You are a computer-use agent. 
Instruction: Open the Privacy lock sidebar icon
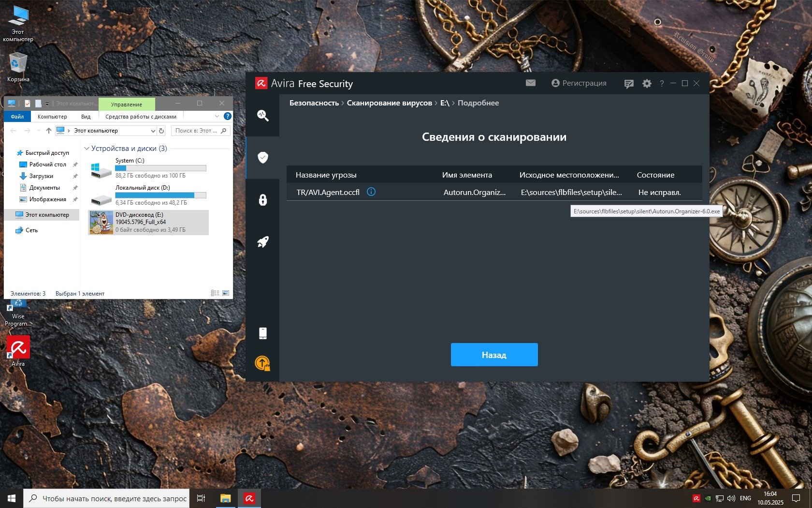point(262,199)
